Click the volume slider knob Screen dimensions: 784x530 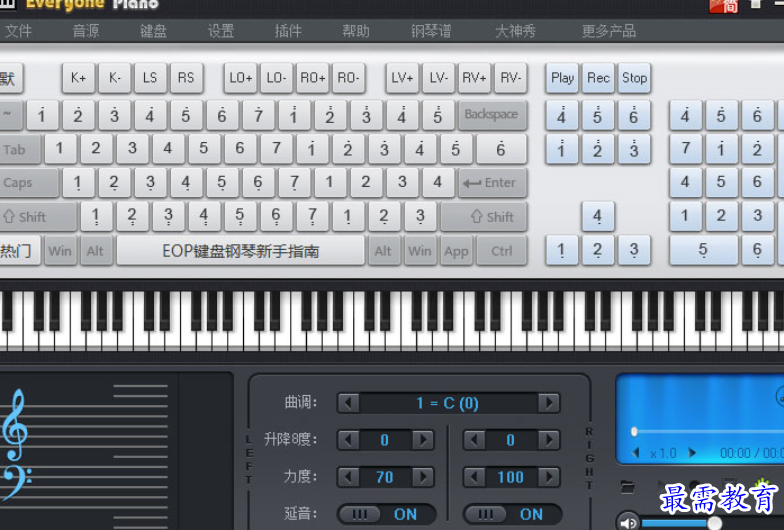pyautogui.click(x=714, y=523)
